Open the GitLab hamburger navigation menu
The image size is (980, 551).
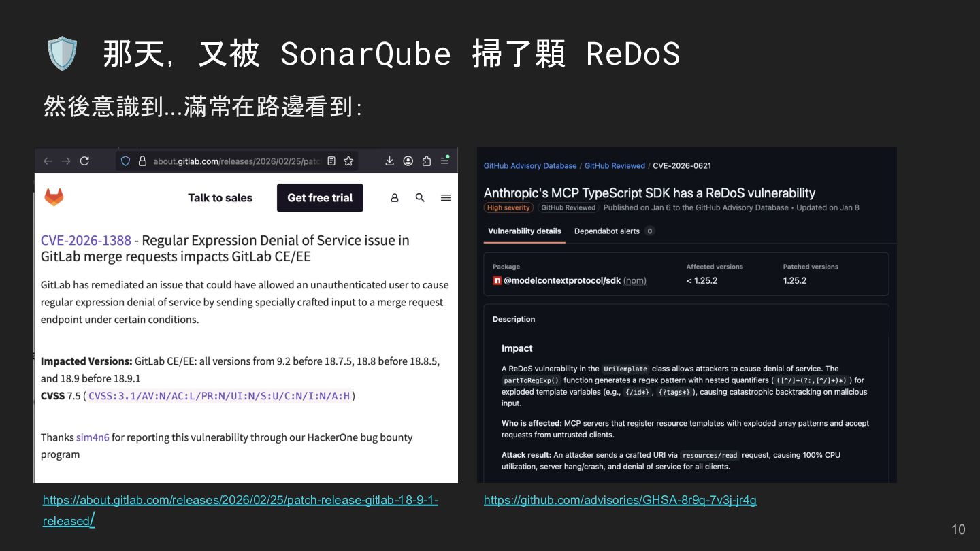(446, 198)
